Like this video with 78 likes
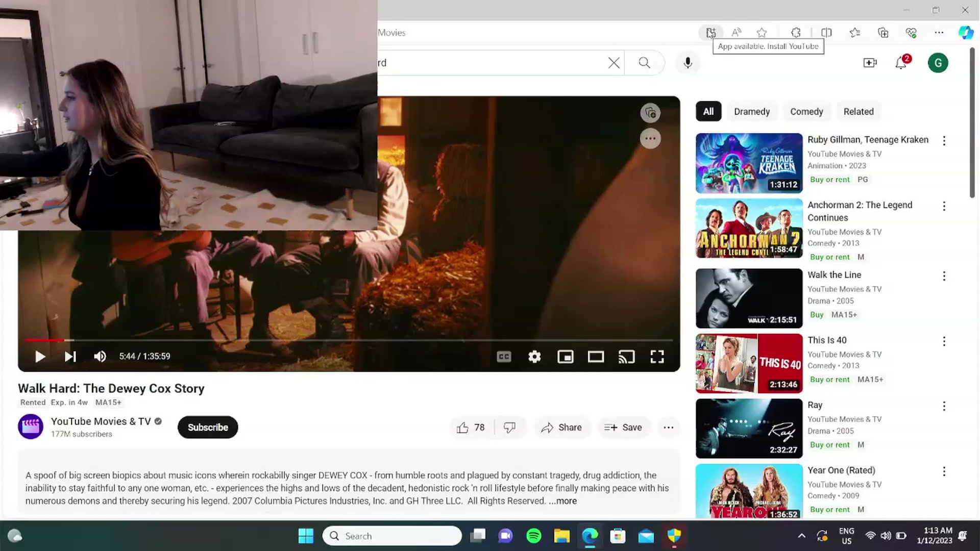 (x=471, y=428)
